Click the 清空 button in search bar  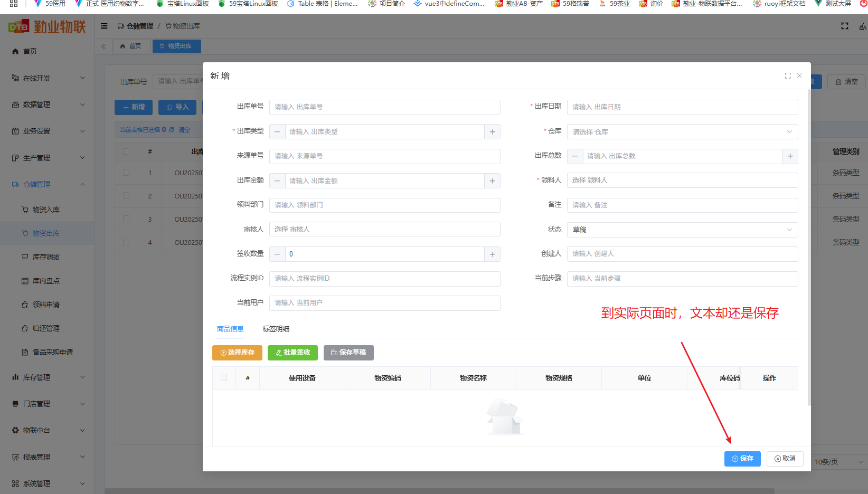tap(846, 82)
